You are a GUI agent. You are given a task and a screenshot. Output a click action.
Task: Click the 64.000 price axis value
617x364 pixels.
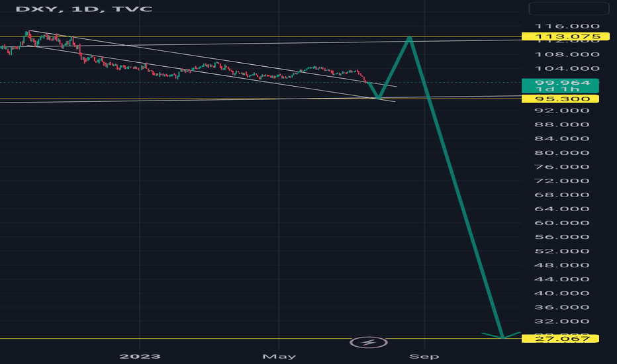[562, 209]
